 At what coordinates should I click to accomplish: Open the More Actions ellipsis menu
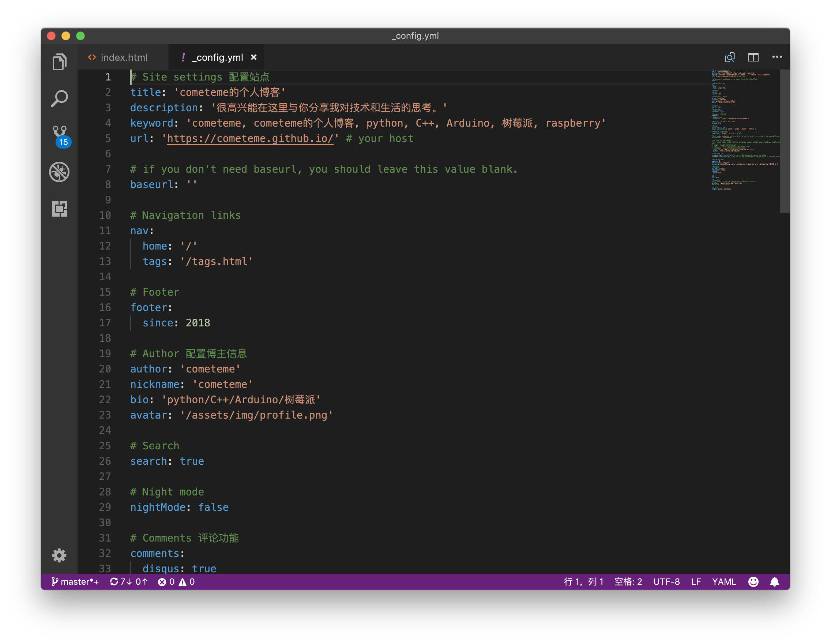[777, 57]
